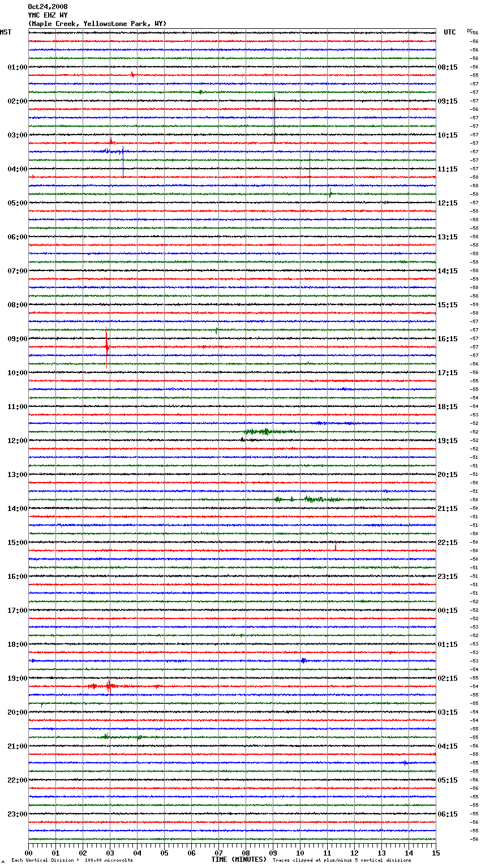Click minute tick label 15 on bottom axis
Screen dimensions: 481x868
(x=436, y=853)
